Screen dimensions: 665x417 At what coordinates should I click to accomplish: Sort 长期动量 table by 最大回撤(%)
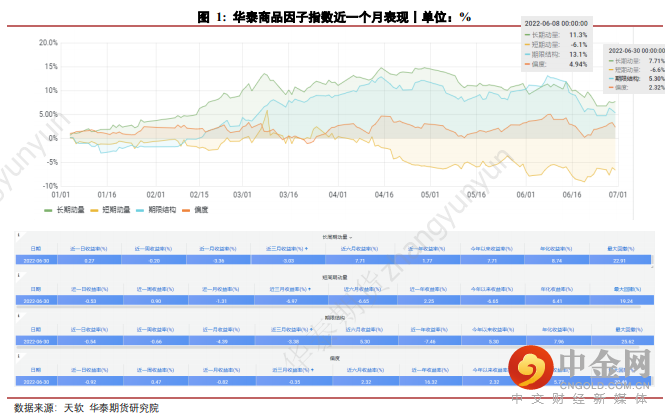621,249
